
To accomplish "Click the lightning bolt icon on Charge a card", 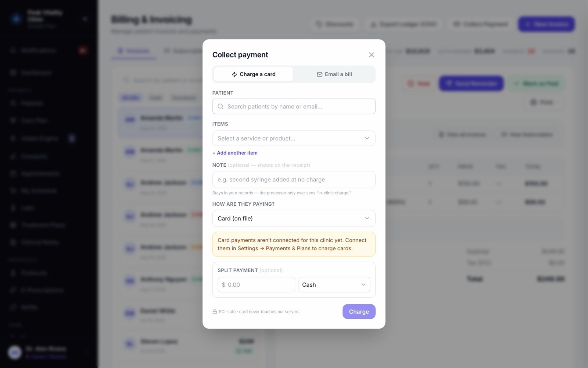I will coord(234,74).
